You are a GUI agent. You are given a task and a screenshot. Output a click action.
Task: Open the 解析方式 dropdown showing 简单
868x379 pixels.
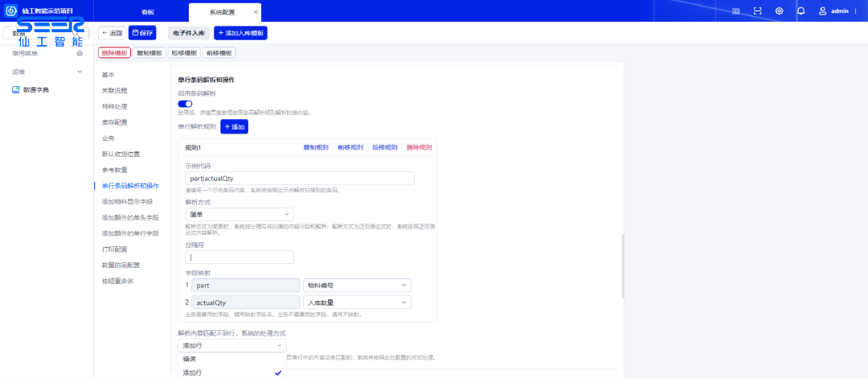click(x=240, y=215)
